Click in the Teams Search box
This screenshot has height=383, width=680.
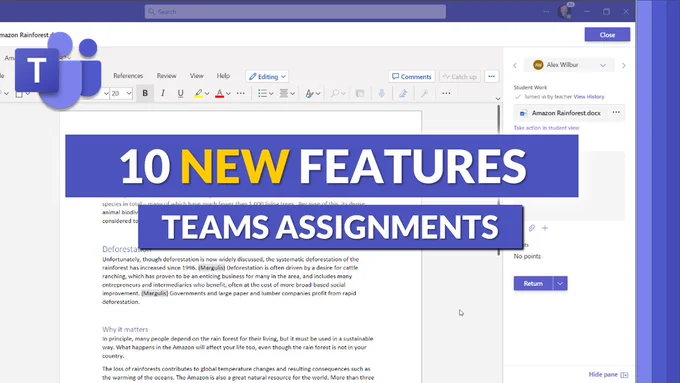[295, 12]
